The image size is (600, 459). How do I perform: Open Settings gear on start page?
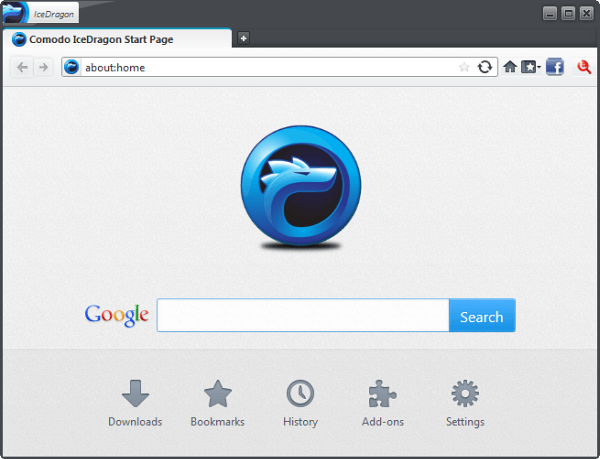(465, 404)
